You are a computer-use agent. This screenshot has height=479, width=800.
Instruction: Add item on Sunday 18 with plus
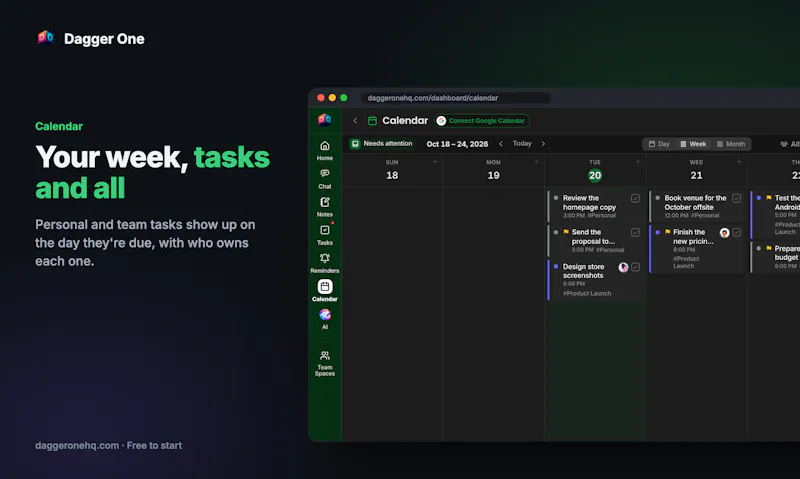point(435,162)
